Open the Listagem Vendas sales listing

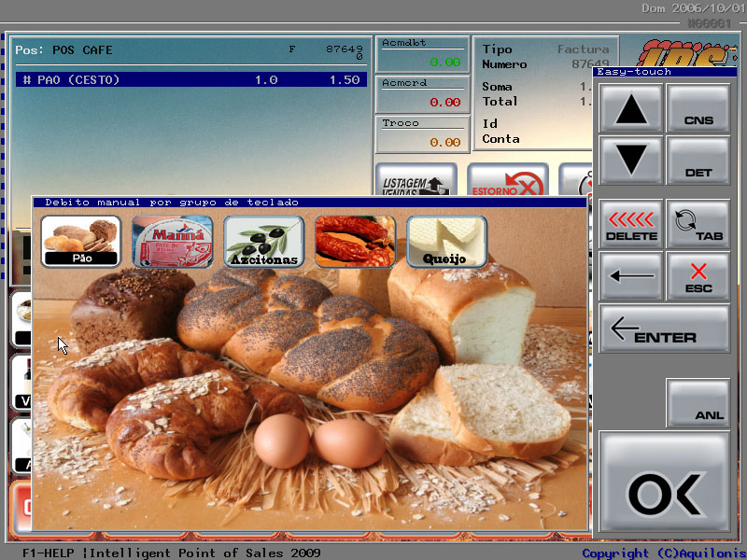(x=416, y=180)
